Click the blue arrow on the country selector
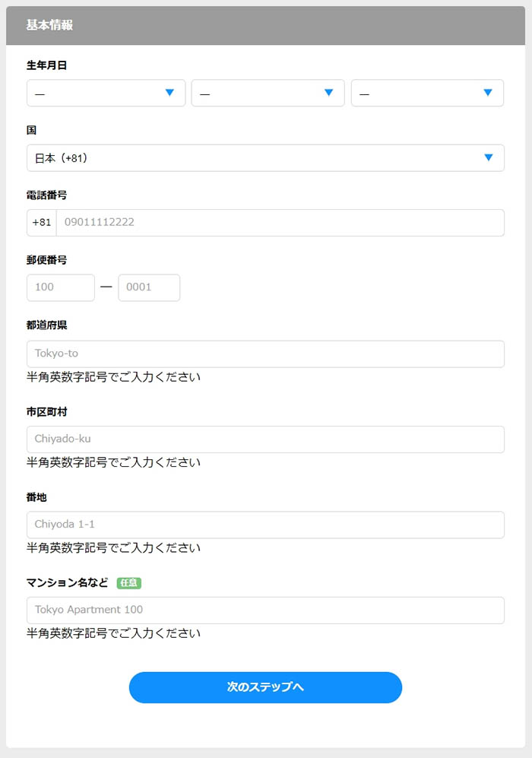This screenshot has width=532, height=758. point(487,158)
